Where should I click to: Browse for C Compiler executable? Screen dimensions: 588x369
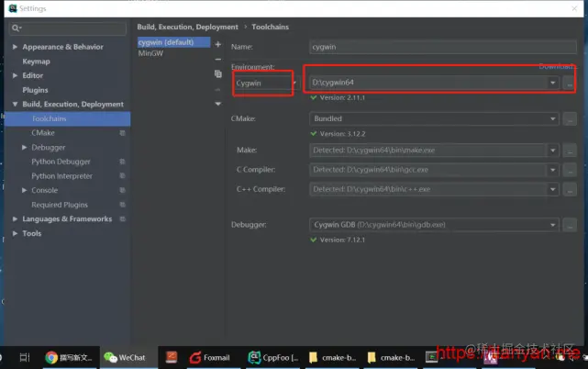click(x=570, y=170)
